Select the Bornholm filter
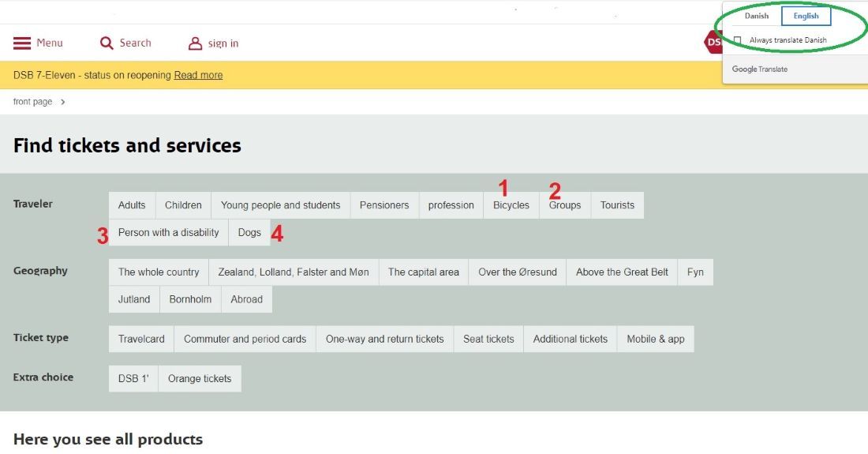Image resolution: width=868 pixels, height=454 pixels. click(190, 299)
